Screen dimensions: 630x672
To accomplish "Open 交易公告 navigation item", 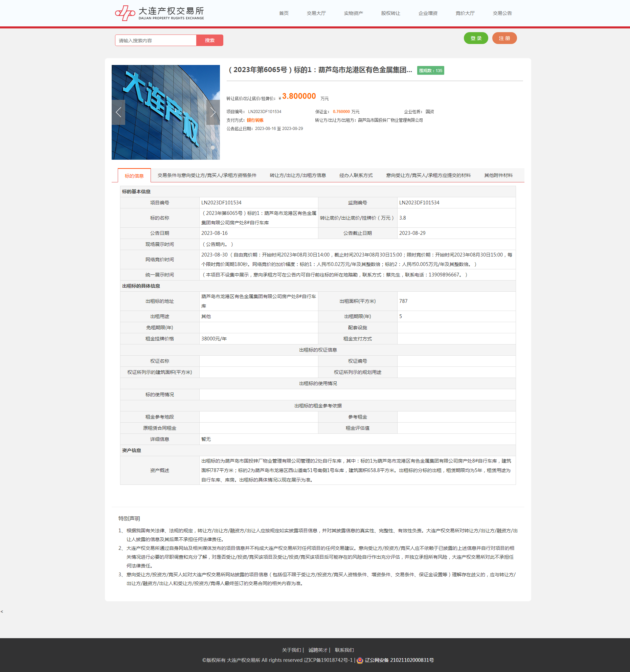I will 502,13.
